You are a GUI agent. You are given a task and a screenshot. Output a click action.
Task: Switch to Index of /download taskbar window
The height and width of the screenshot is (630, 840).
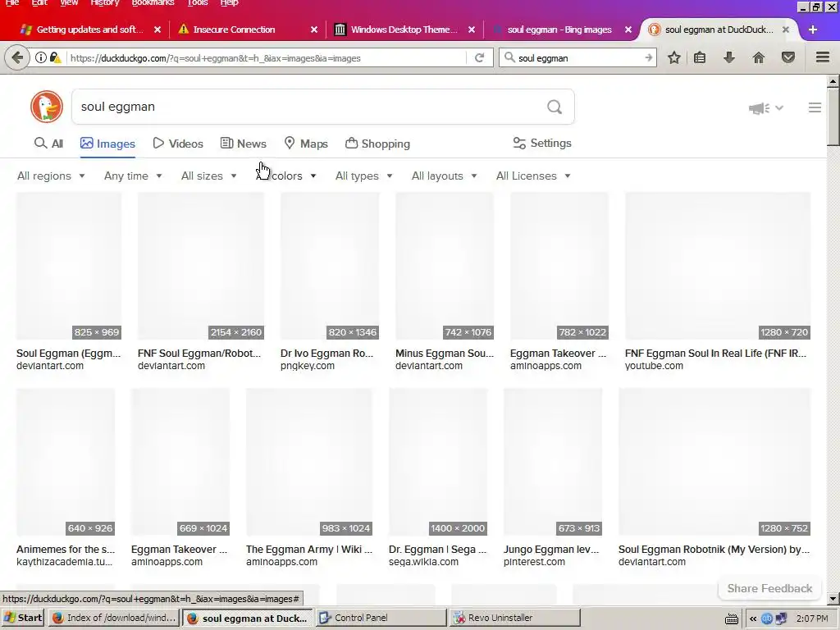coord(114,618)
